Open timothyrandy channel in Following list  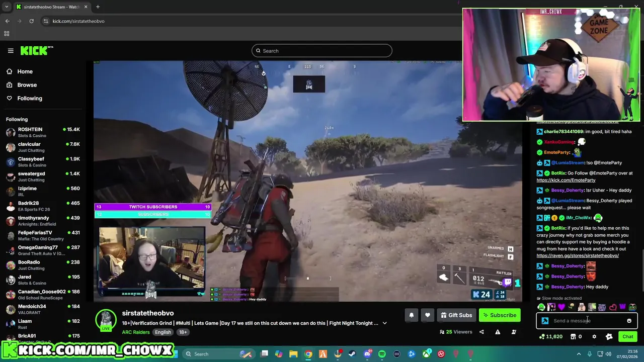pyautogui.click(x=43, y=221)
